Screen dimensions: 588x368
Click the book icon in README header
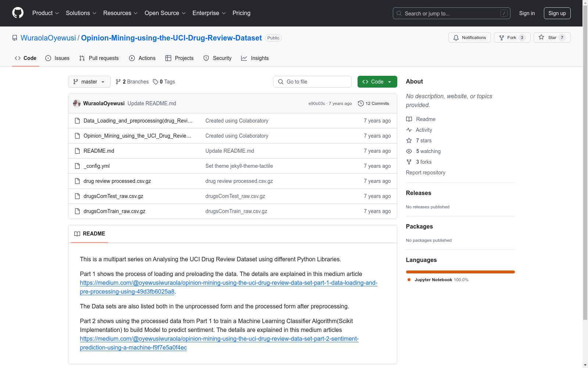point(77,234)
